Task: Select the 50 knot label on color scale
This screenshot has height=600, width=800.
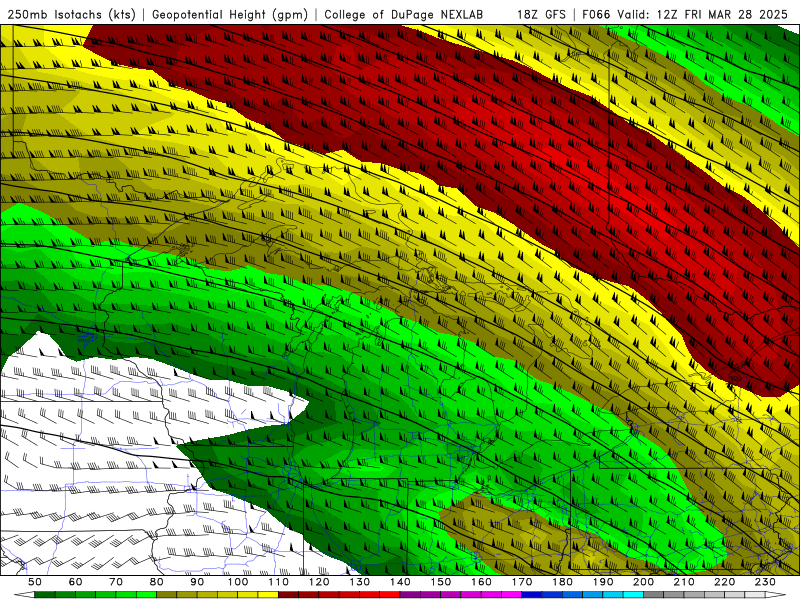Action: tap(35, 582)
